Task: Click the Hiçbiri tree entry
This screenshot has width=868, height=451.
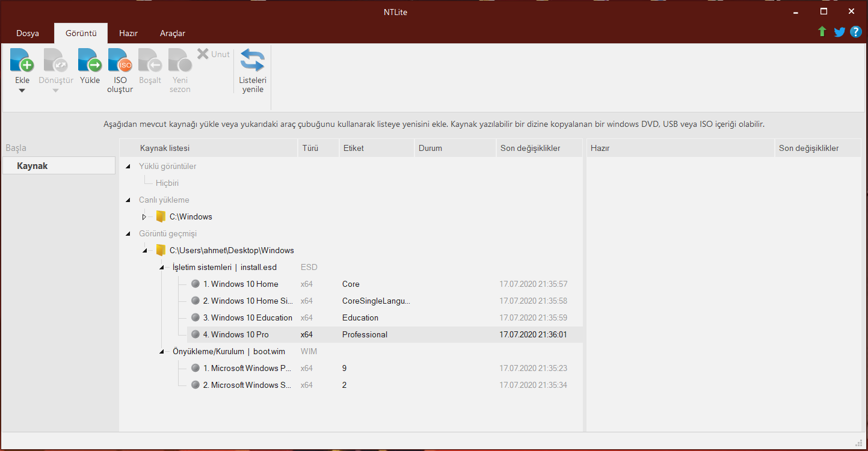Action: (167, 183)
